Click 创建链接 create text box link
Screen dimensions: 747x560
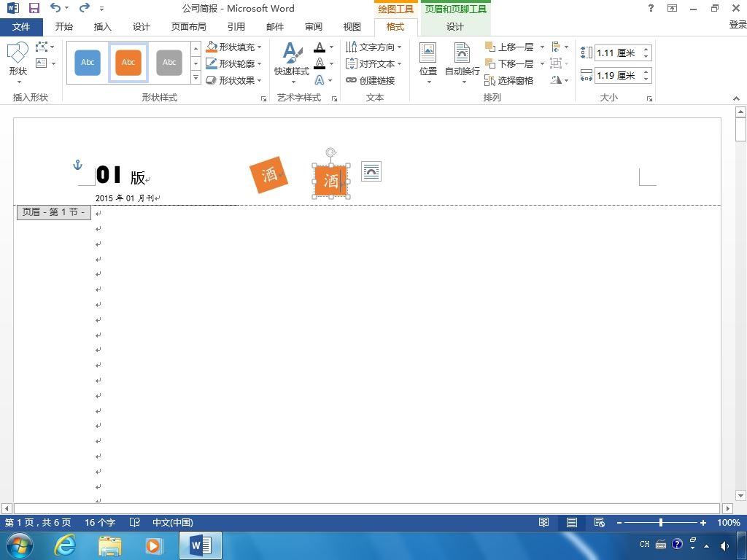pyautogui.click(x=371, y=80)
